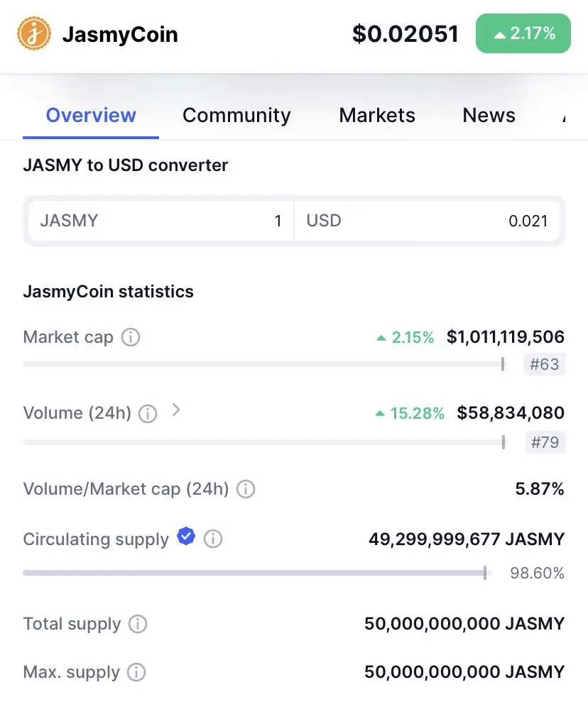Screen dimensions: 588x702
Task: Click the JASMY to USD converter heading
Action: pyautogui.click(x=126, y=165)
